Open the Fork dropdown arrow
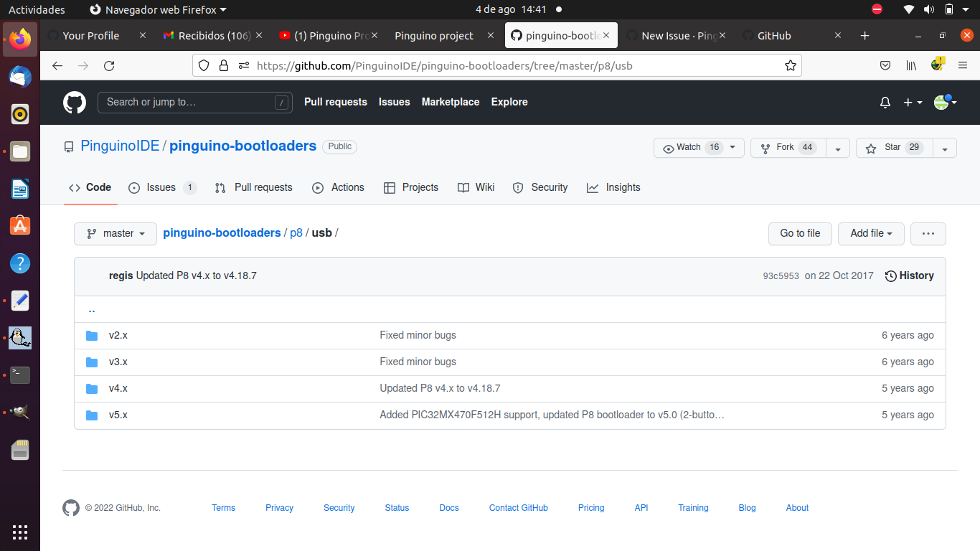The width and height of the screenshot is (980, 551). click(837, 148)
